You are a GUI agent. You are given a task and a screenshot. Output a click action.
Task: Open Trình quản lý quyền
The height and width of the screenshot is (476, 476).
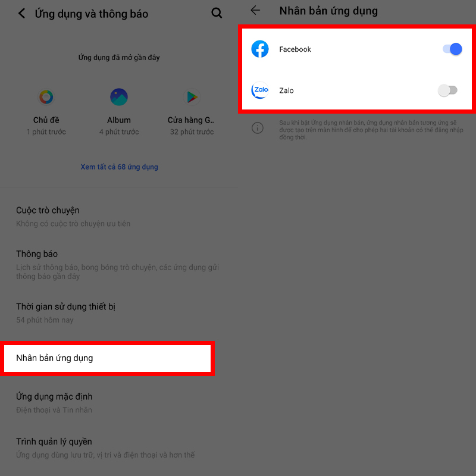coord(118,448)
